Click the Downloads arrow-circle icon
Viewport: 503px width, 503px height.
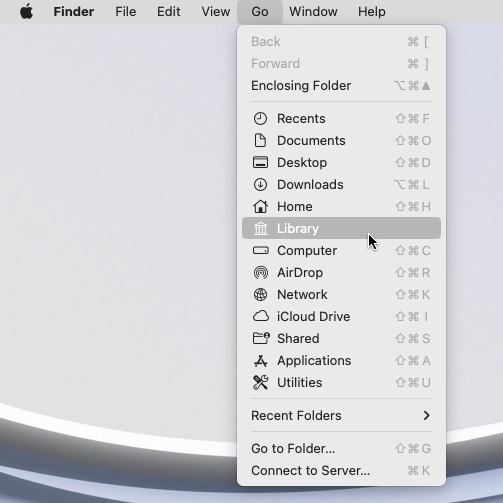click(260, 185)
